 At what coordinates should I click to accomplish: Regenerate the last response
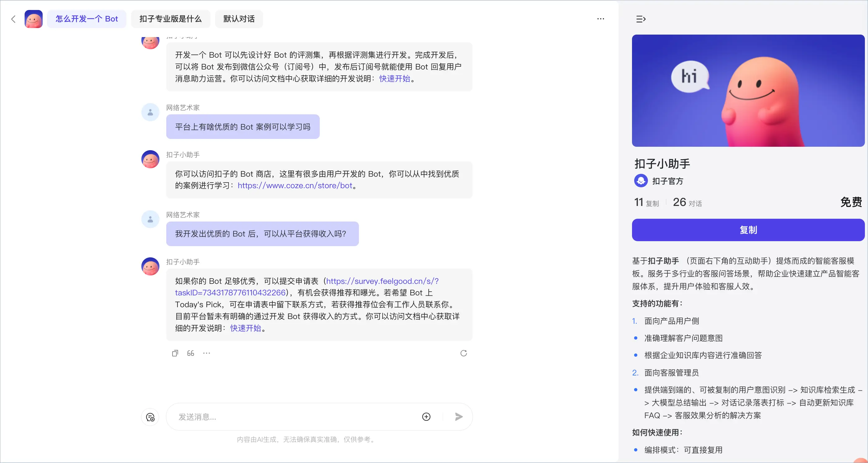point(464,353)
